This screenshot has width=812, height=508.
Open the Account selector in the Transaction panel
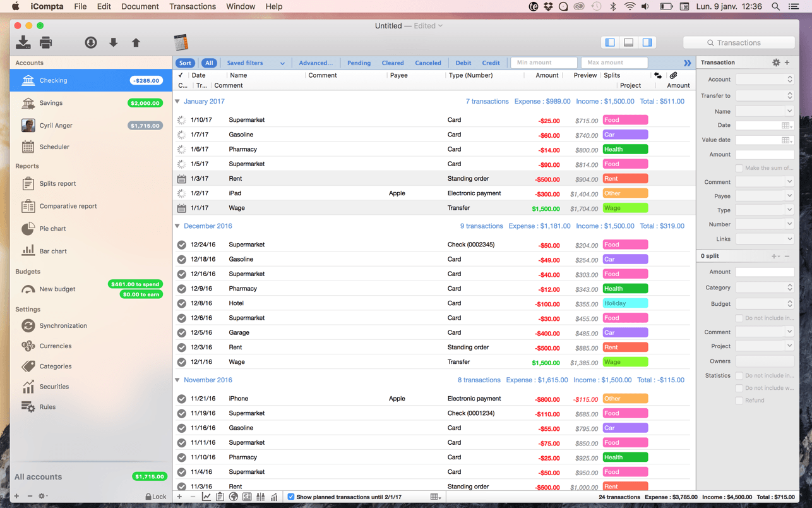(x=765, y=79)
